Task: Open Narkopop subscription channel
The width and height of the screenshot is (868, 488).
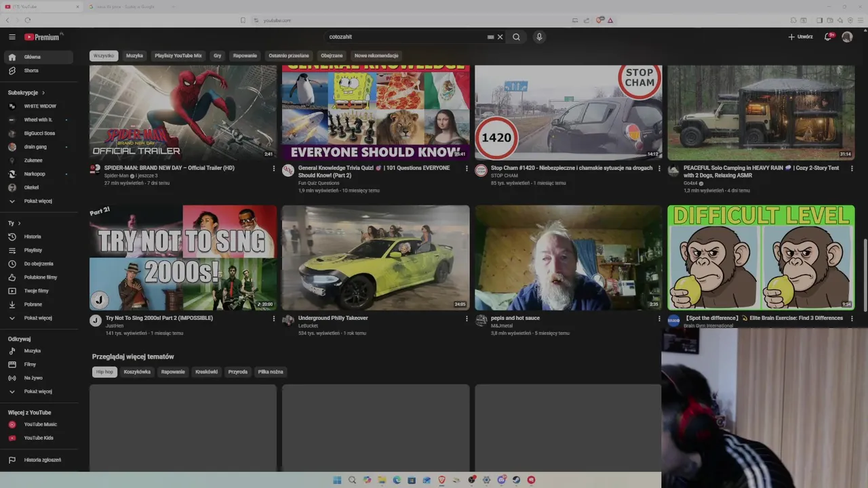Action: click(x=38, y=174)
